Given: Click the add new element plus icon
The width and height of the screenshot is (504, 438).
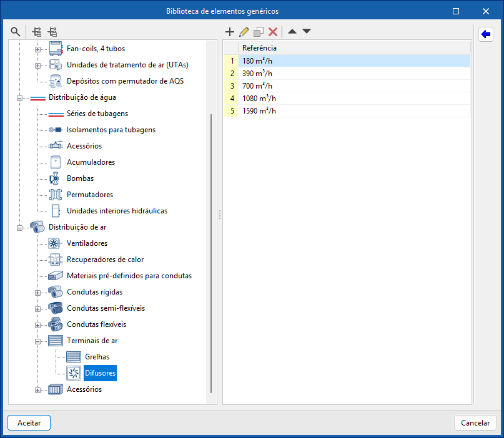Looking at the screenshot, I should pyautogui.click(x=229, y=31).
